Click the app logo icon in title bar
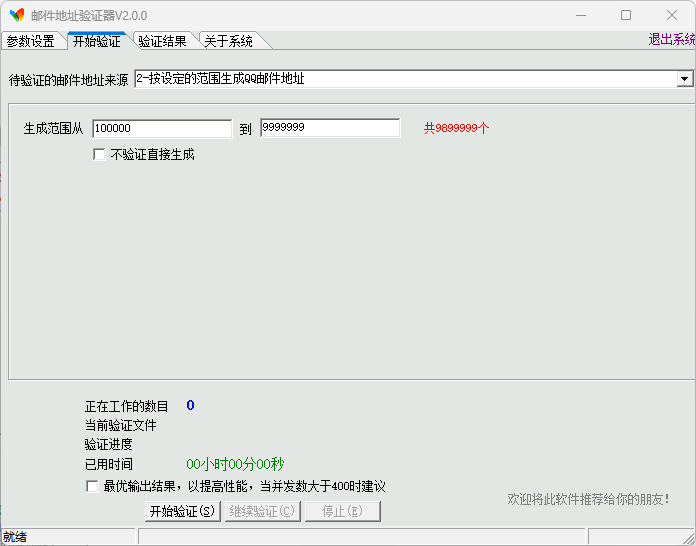696x546 pixels. tap(17, 15)
